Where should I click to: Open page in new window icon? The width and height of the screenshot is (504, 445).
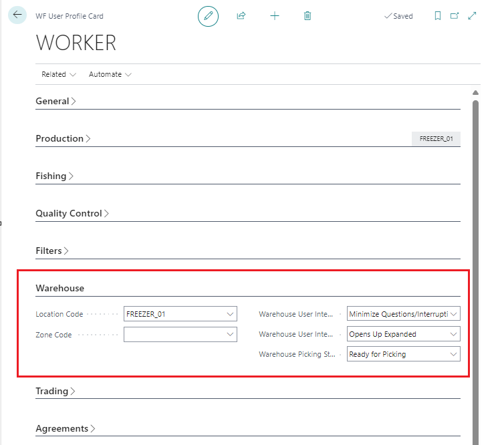click(455, 16)
